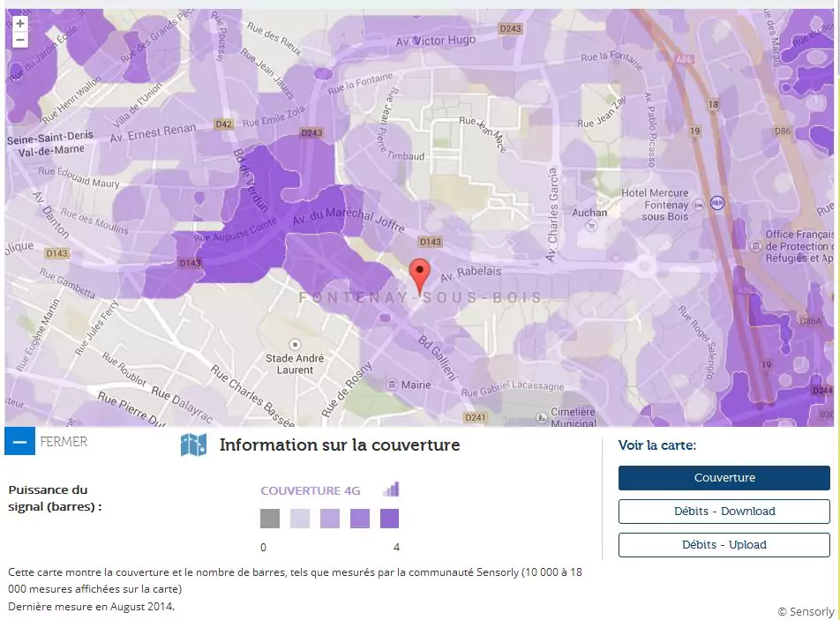
Task: Click the FERMER label to close info
Action: point(64,442)
